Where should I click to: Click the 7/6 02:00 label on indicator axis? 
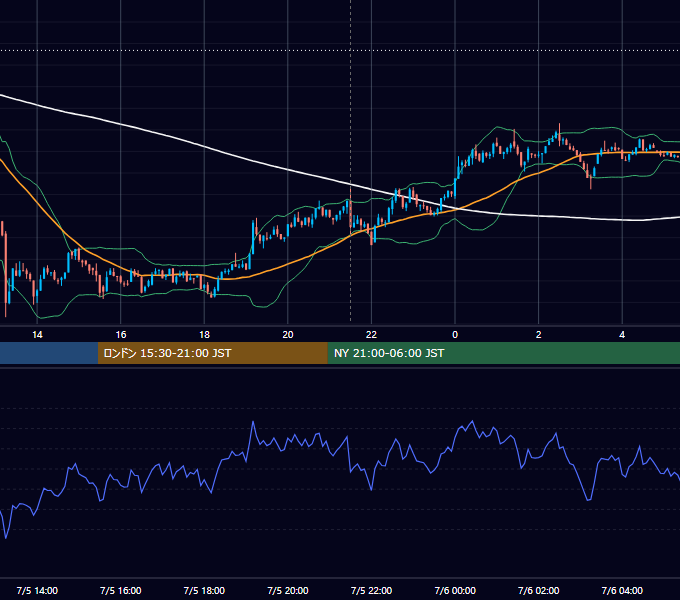tap(539, 590)
